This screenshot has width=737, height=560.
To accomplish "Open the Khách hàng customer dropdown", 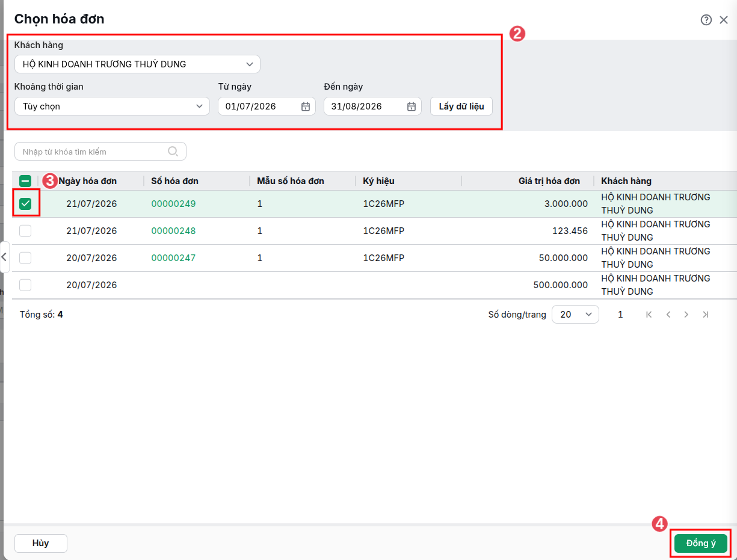I will (x=137, y=64).
